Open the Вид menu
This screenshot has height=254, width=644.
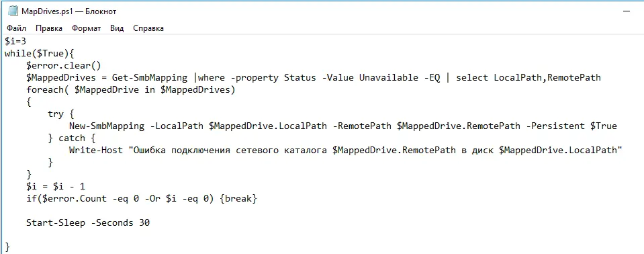pos(117,28)
